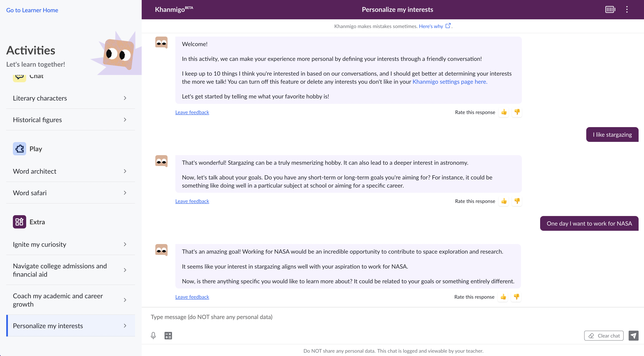Thumbs down the NASA goal response
This screenshot has height=356, width=644.
[x=516, y=297]
